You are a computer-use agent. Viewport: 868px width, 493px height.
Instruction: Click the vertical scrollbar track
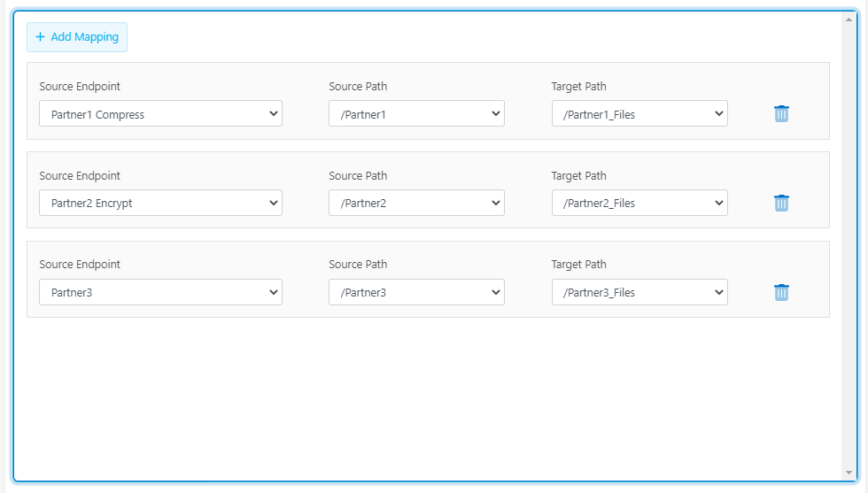click(849, 248)
